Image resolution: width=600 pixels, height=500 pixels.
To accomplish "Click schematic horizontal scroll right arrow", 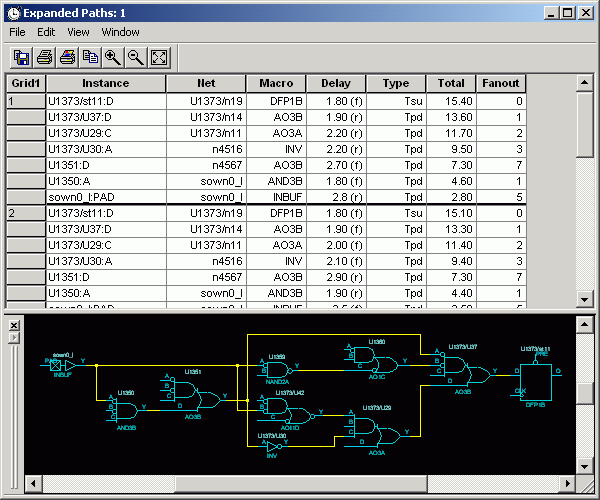I will point(568,484).
